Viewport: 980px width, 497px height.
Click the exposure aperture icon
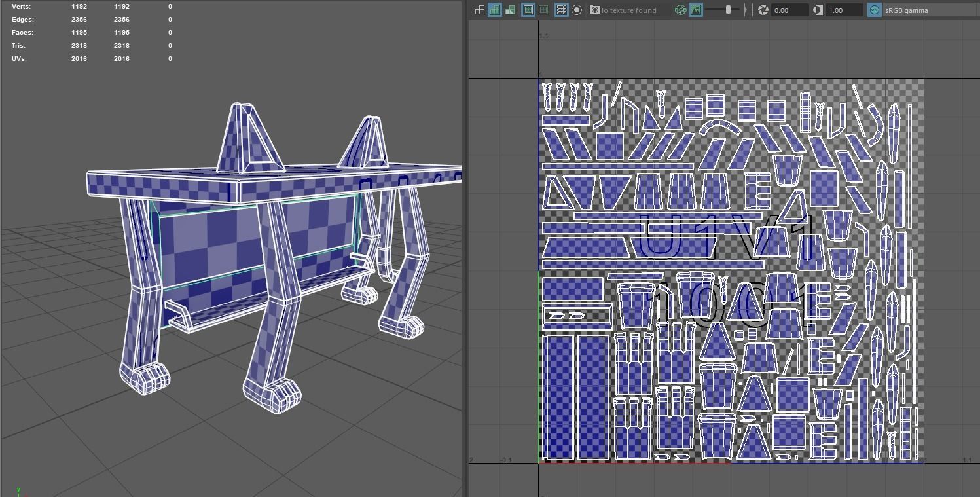click(x=763, y=10)
